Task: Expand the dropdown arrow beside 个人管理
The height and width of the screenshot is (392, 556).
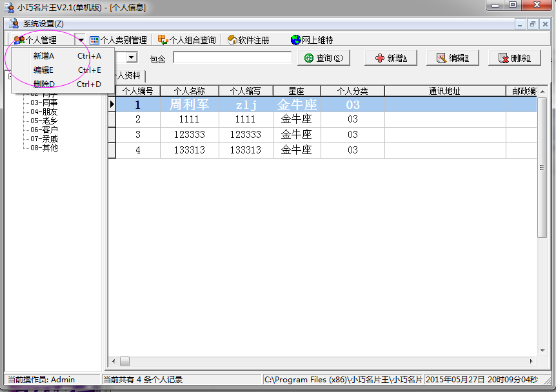Action: pos(81,40)
